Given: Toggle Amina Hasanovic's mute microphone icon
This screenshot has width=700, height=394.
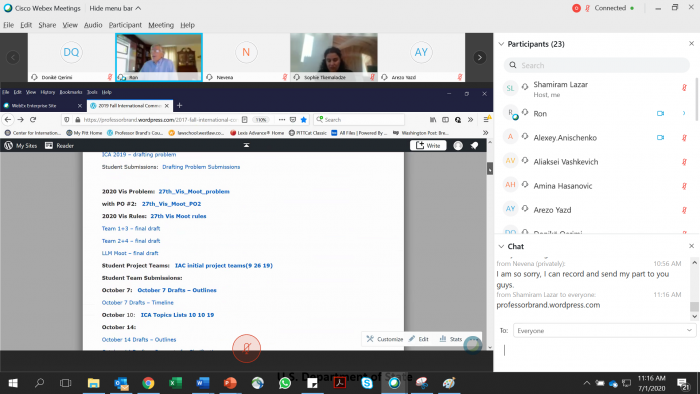Looking at the screenshot, I should pyautogui.click(x=684, y=186).
